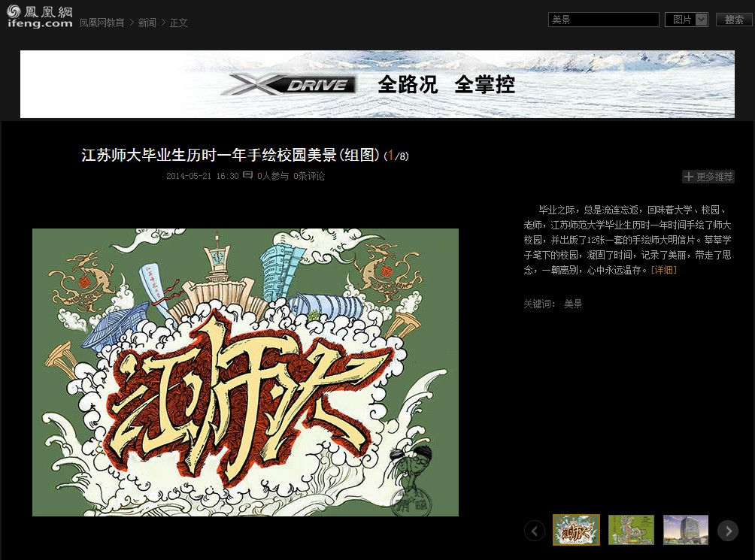Screen dimensions: 755x560
Task: Open the xDrive 全路况 全掌控 banner ad
Action: (x=377, y=84)
